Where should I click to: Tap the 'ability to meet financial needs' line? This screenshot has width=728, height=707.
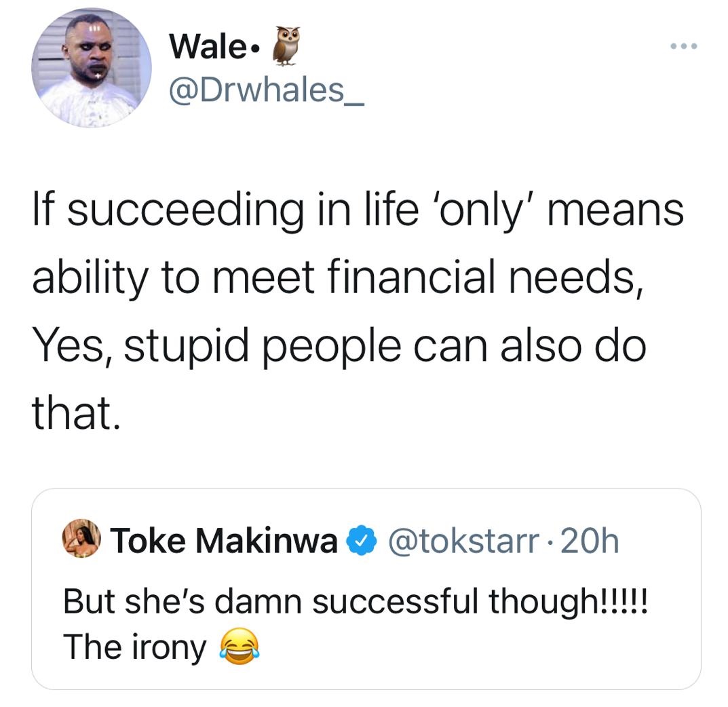click(x=338, y=279)
